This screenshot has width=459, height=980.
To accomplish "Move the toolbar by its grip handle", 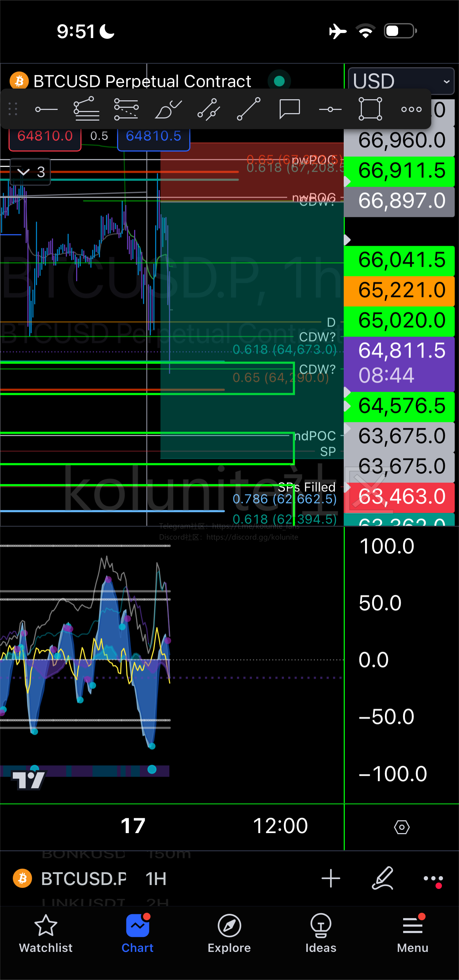I will point(13,109).
